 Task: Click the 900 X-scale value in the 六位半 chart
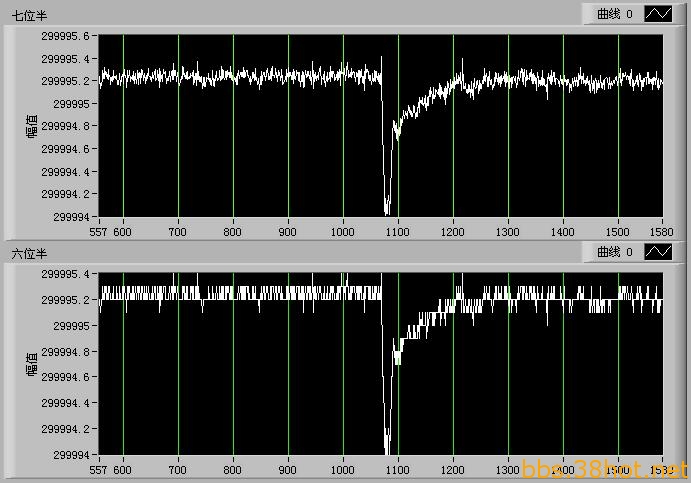coord(287,470)
